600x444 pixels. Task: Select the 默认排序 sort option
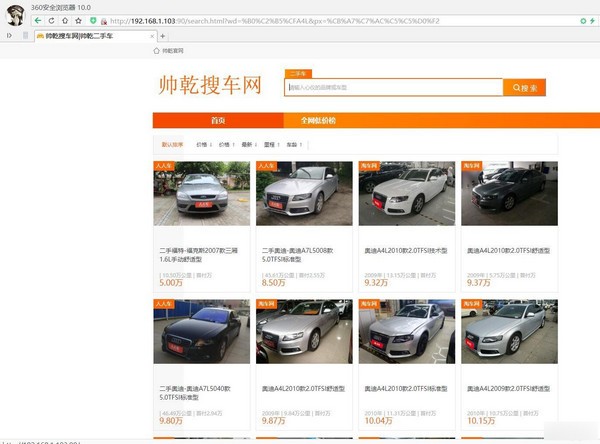pos(172,144)
